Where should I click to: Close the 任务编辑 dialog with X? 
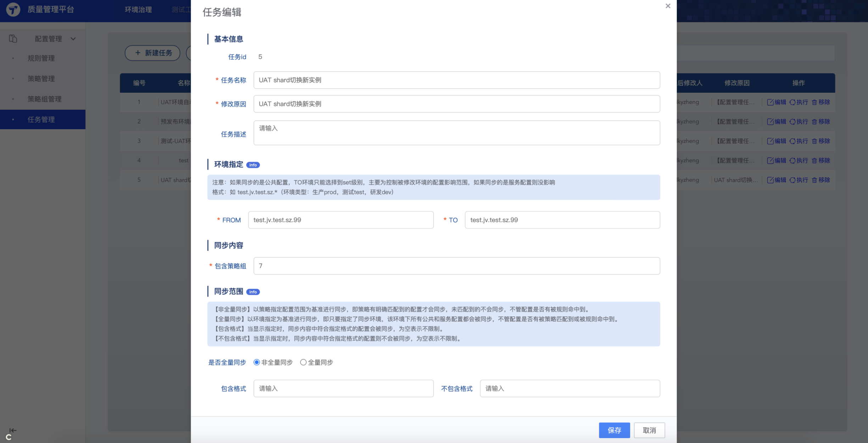(x=668, y=6)
